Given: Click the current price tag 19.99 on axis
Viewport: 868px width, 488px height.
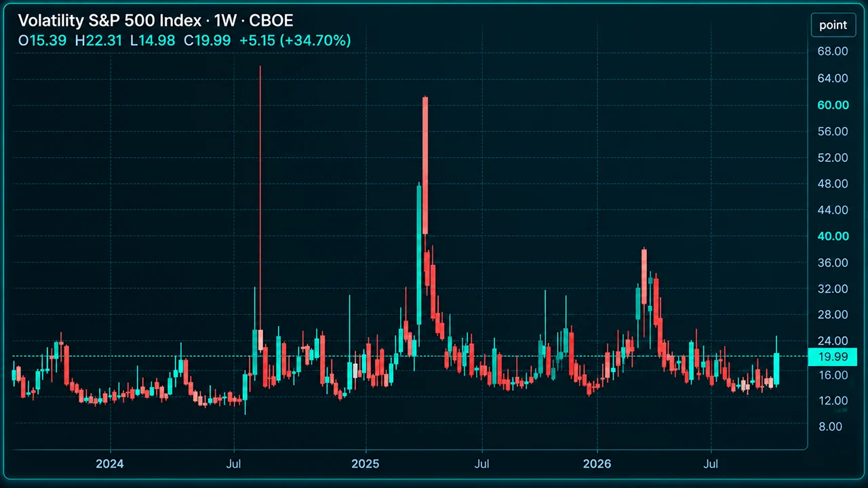Looking at the screenshot, I should point(833,357).
